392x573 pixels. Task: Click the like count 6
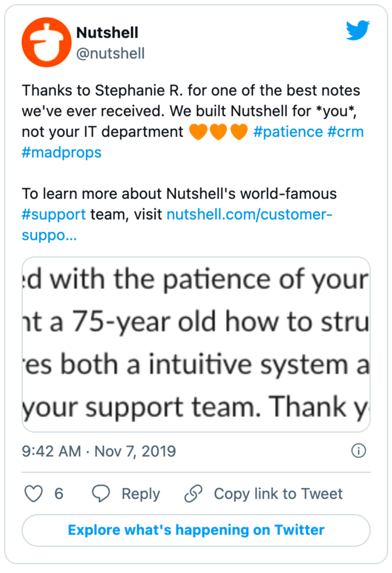pos(59,494)
